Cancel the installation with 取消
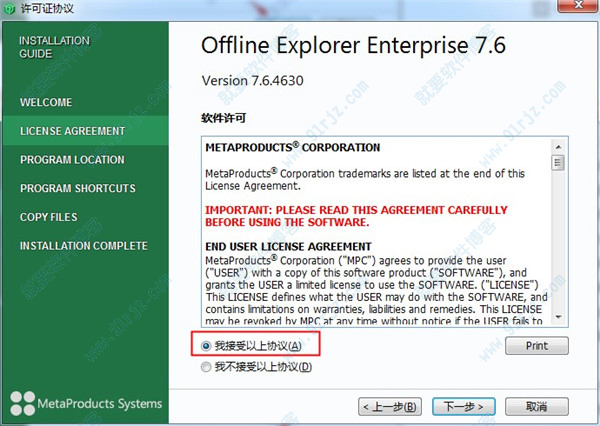 click(535, 406)
